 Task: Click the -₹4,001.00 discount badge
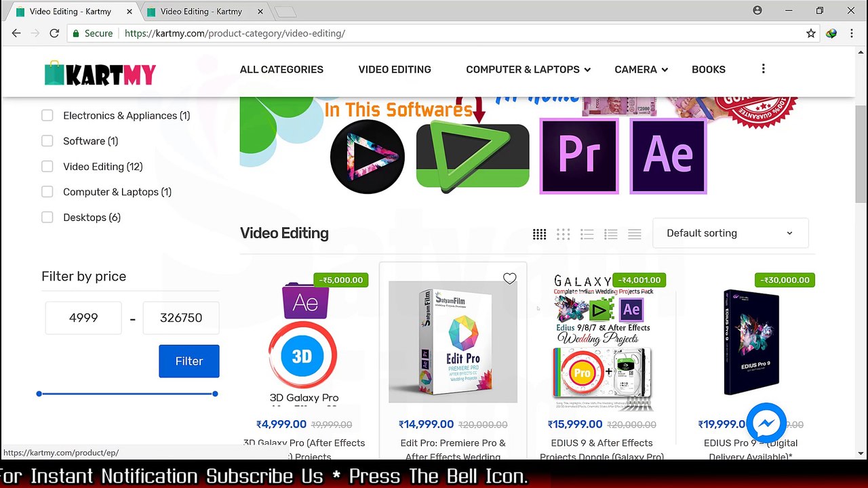click(639, 280)
